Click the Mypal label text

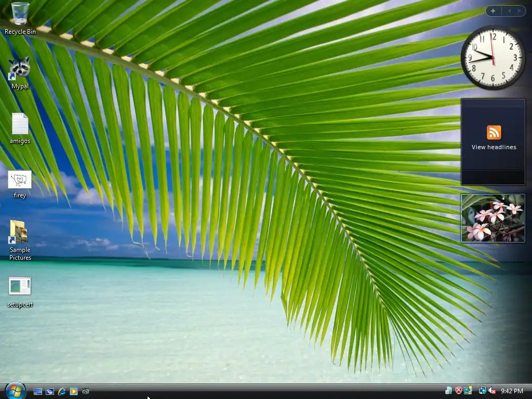pyautogui.click(x=20, y=86)
